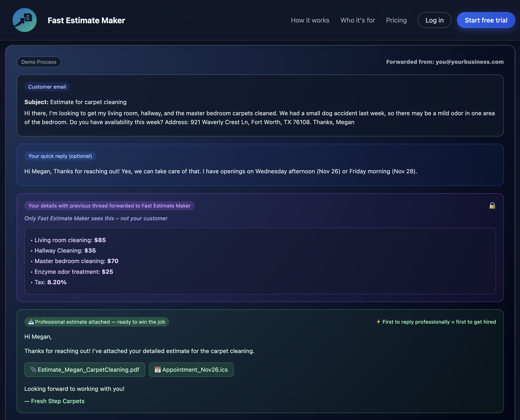Click the lock icon on the private details panel
This screenshot has width=520, height=420.
pyautogui.click(x=493, y=206)
